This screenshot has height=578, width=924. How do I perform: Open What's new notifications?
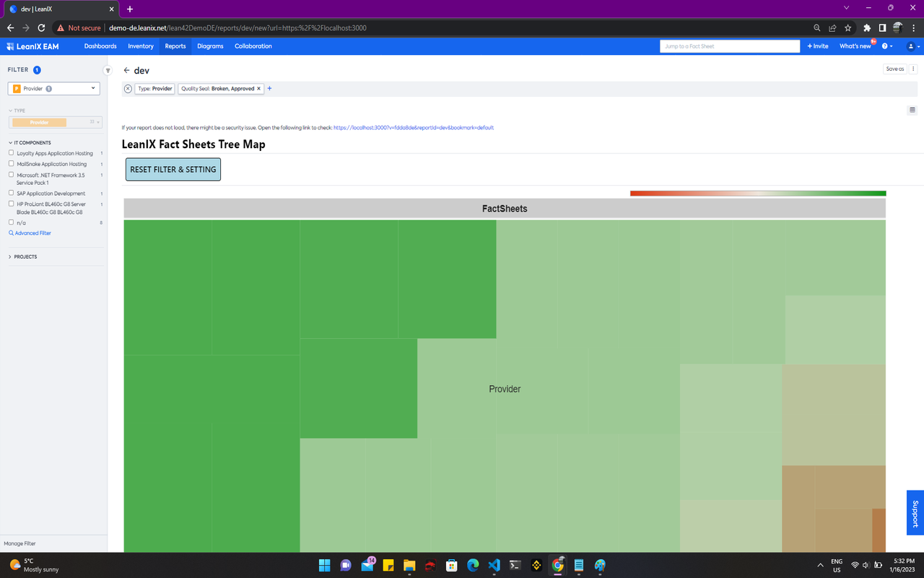tap(855, 46)
